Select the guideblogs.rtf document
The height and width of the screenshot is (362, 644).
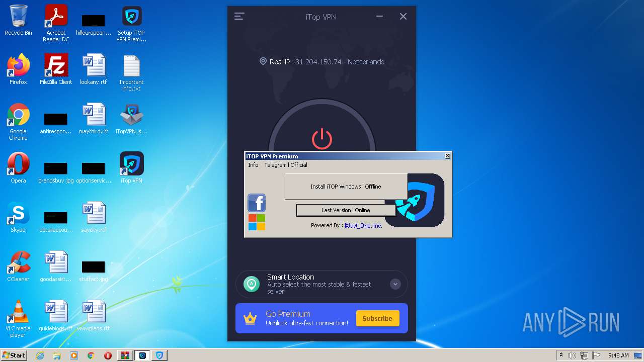[x=56, y=316]
